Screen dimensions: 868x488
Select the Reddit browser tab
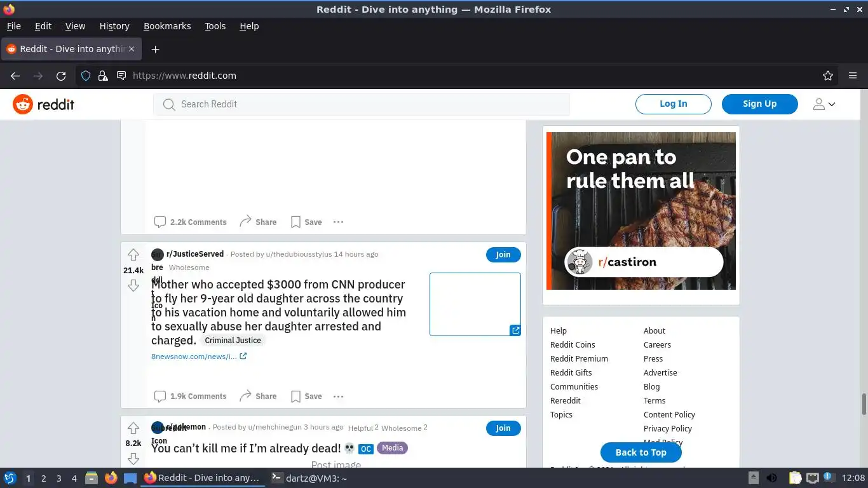tap(71, 49)
